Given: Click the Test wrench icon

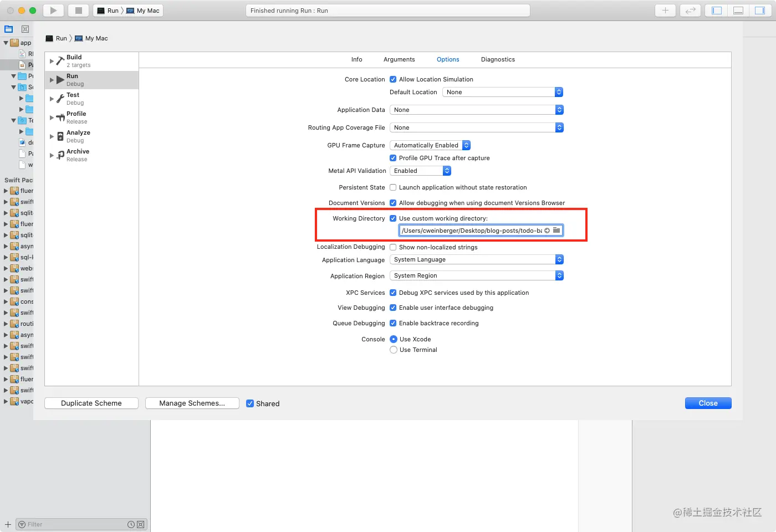Looking at the screenshot, I should point(60,99).
